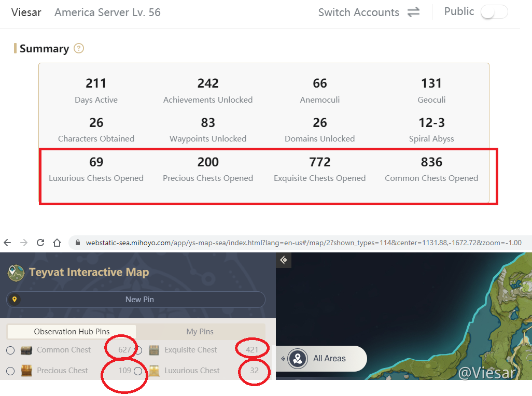This screenshot has height=396, width=532.
Task: Click the Switch Accounts link
Action: pyautogui.click(x=358, y=12)
